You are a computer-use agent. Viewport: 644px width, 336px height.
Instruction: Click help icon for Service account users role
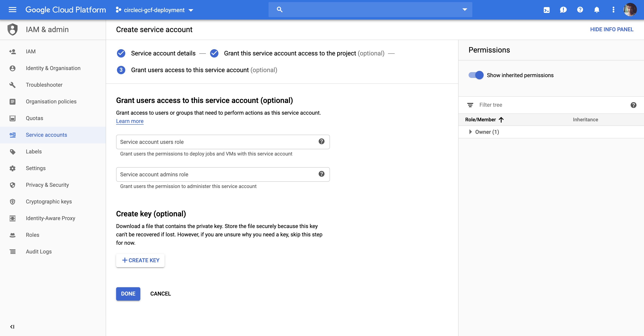pyautogui.click(x=322, y=142)
